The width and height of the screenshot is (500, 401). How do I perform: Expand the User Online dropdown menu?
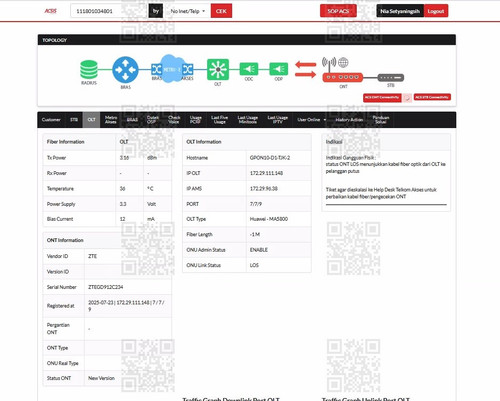coord(312,120)
